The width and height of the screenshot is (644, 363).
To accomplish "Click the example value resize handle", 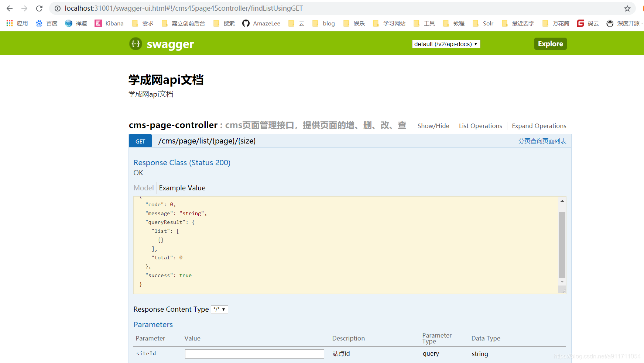I will point(562,290).
